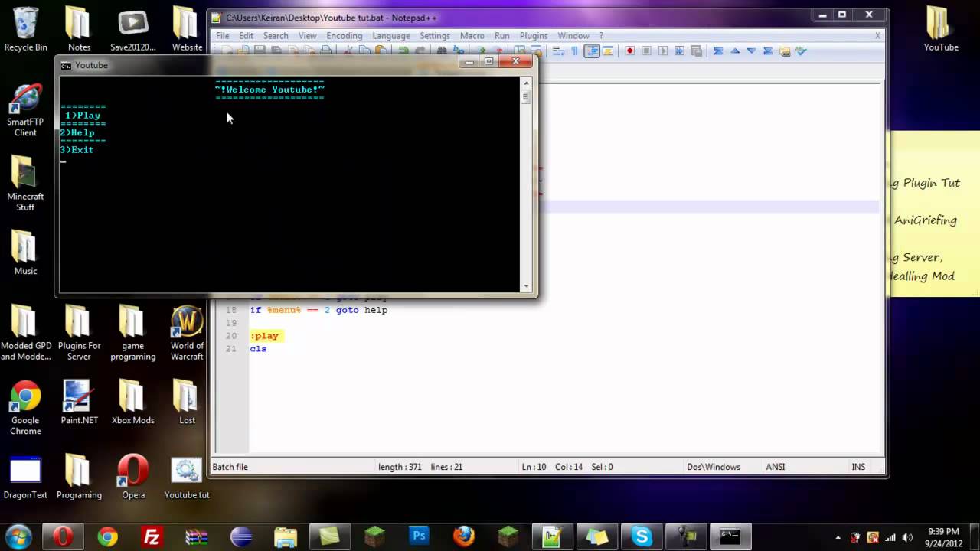Click the up arrow of Youtube console scrollbar
The height and width of the screenshot is (551, 980).
pyautogui.click(x=525, y=82)
